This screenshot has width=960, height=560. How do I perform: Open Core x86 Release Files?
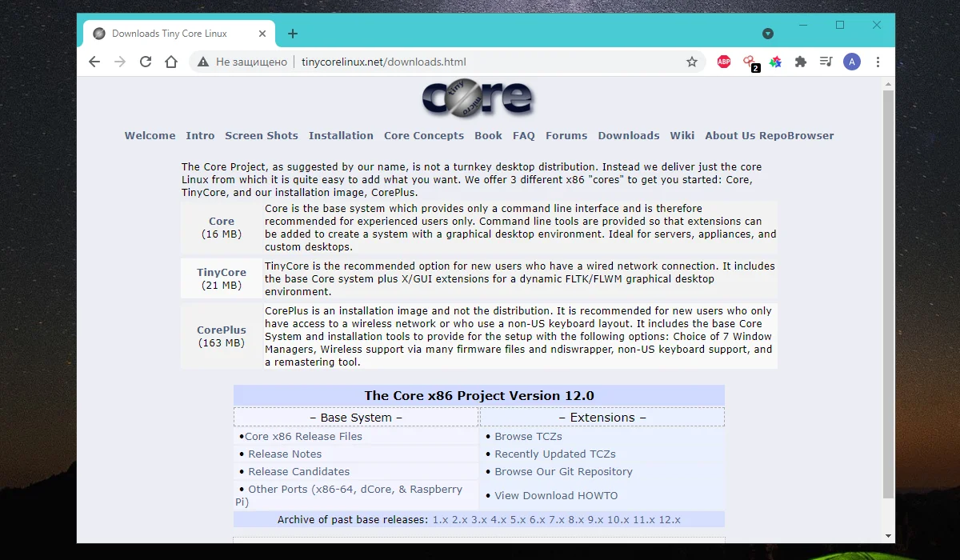click(x=303, y=437)
